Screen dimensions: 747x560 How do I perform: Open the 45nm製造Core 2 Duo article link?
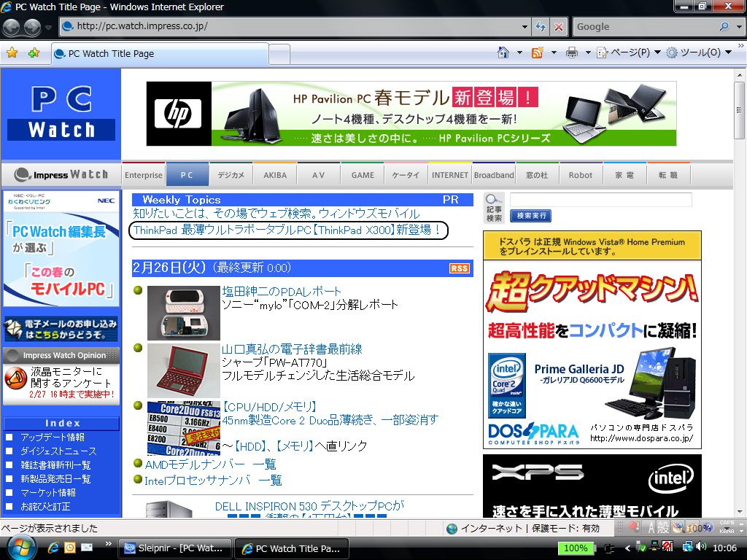330,420
